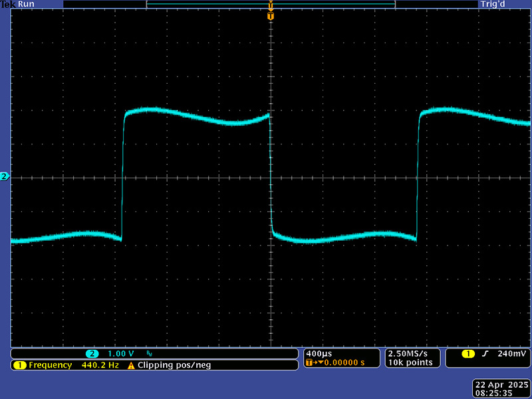Click the date and time display
The width and height of the screenshot is (532, 399).
(x=501, y=388)
